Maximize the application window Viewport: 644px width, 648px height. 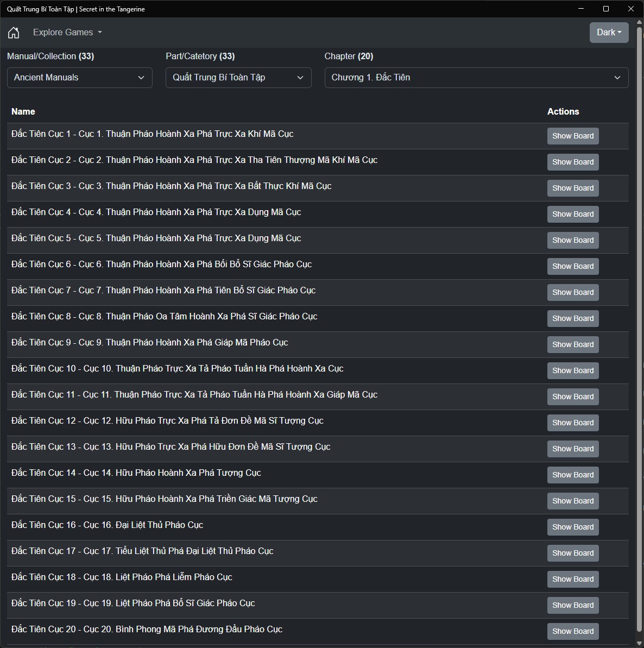pos(606,9)
